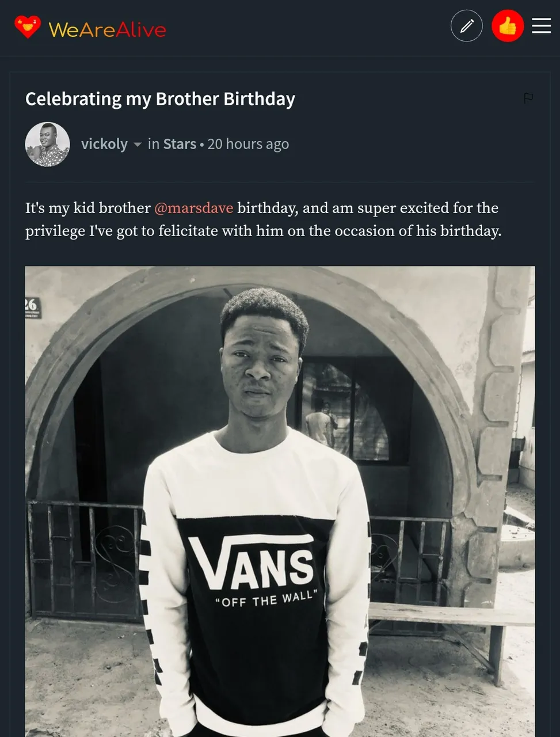This screenshot has height=737, width=560.
Task: Open the vickoly author profile name
Action: 104,144
